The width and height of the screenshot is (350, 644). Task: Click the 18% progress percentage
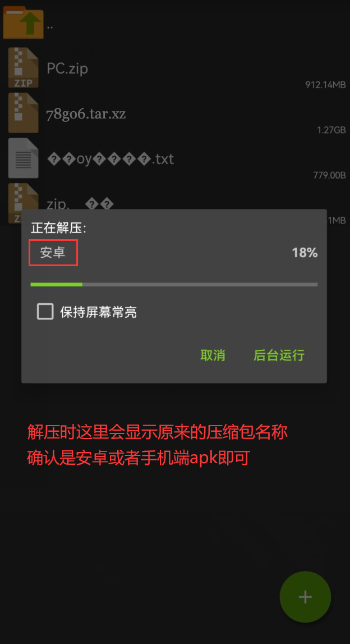[x=305, y=253]
